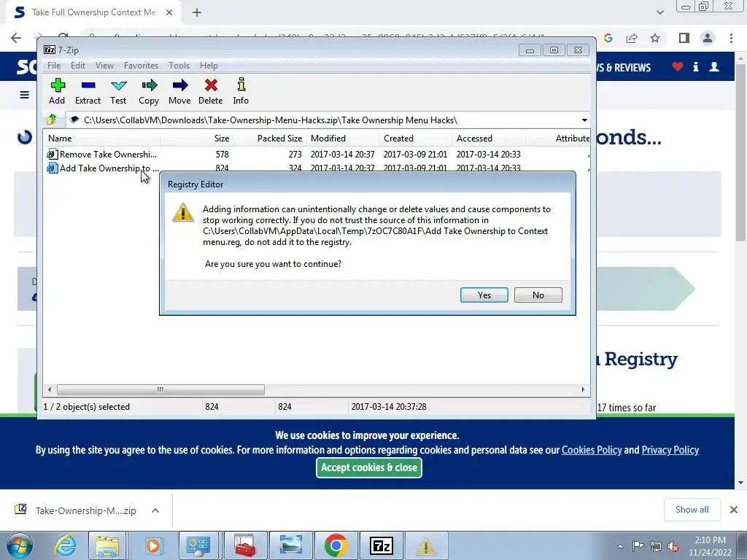Select the Copy toolbar icon
747x560 pixels.
pos(149,91)
